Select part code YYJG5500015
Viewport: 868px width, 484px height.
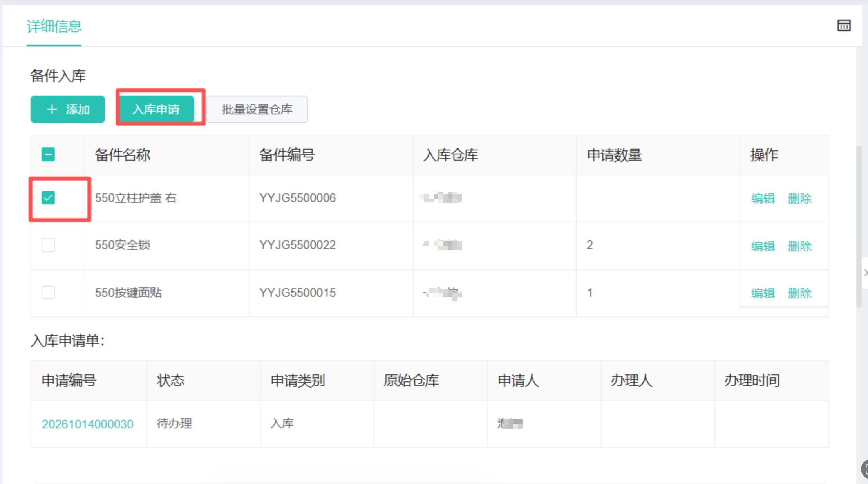(x=298, y=293)
